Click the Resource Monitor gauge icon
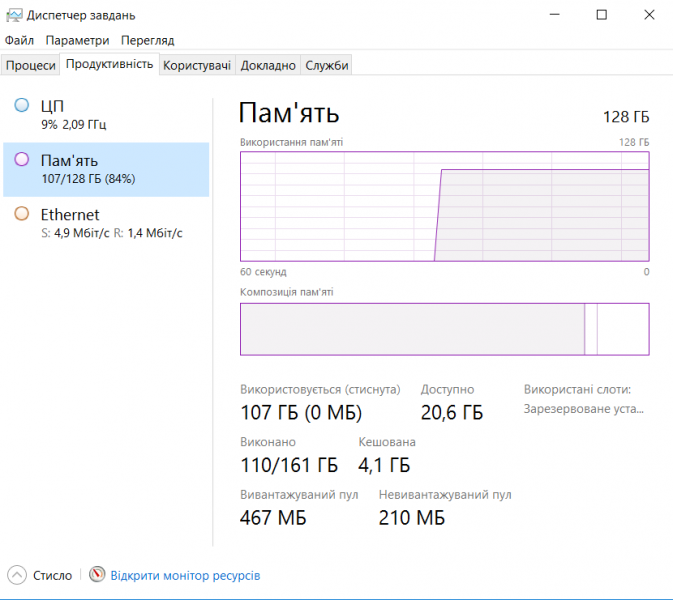673x600 pixels. (x=97, y=575)
